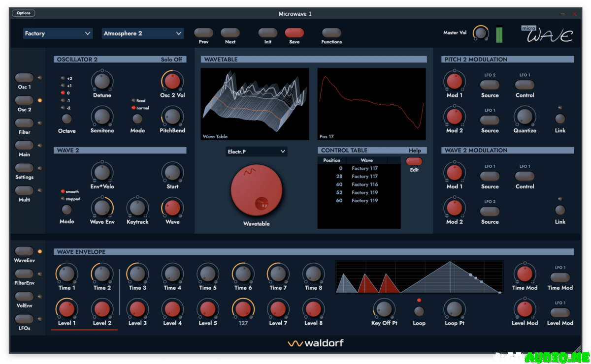
Task: Open the Factory bank dropdown
Action: click(x=58, y=33)
